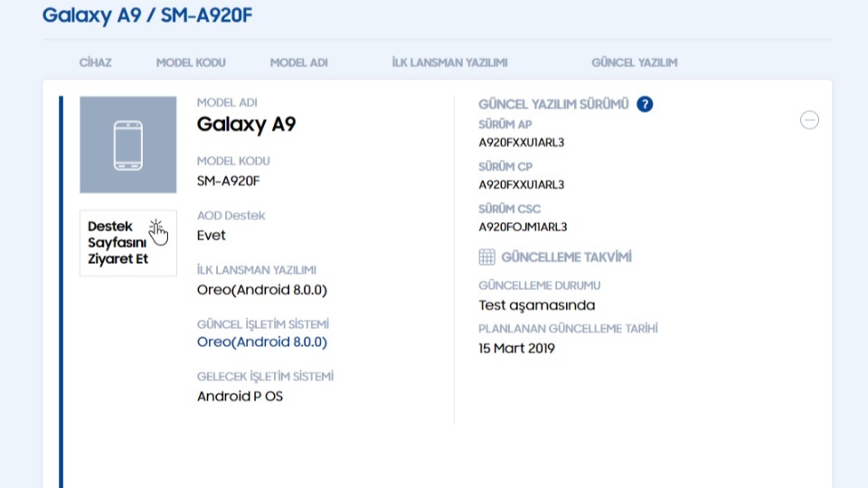Click the A920FOJM1ARL3 CSC version value
This screenshot has width=868, height=488.
tap(524, 227)
